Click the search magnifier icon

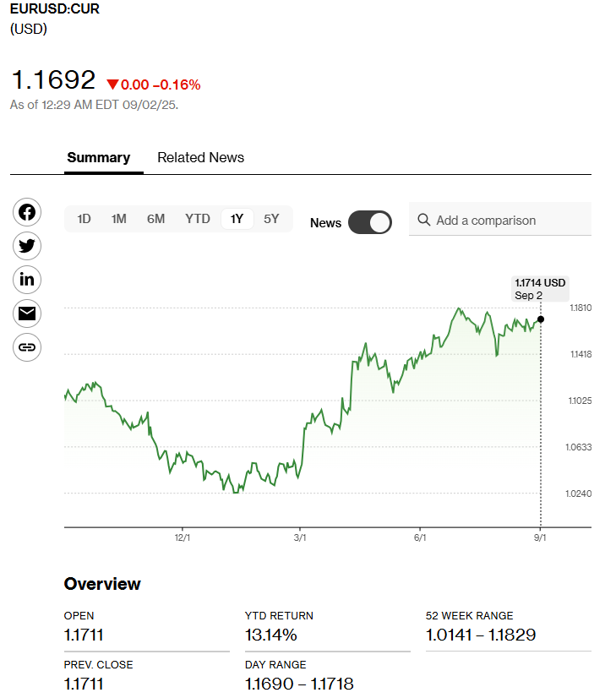point(424,220)
